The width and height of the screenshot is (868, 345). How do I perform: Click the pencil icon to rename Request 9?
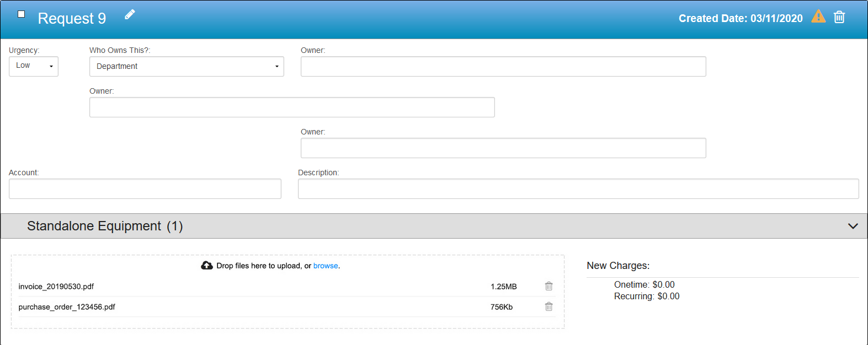[x=130, y=15]
